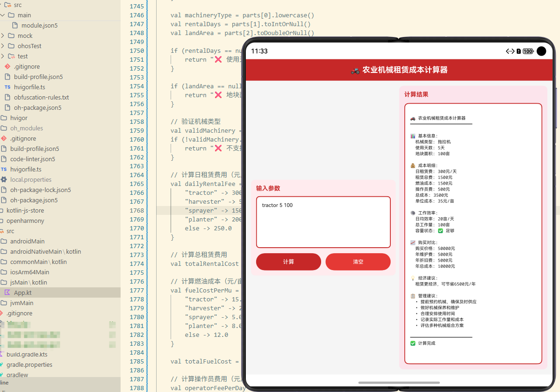Select the oh_modules folder
The image size is (560, 392).
click(27, 128)
